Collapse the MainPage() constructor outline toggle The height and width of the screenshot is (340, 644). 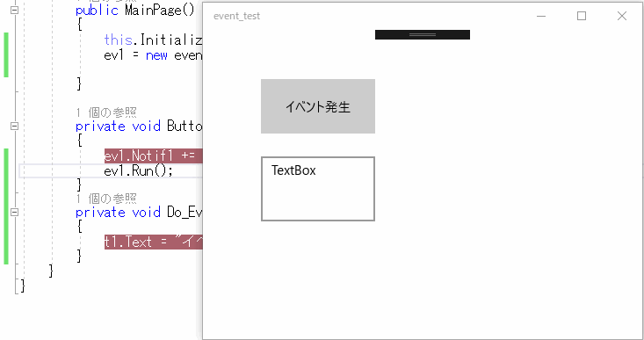pos(14,10)
